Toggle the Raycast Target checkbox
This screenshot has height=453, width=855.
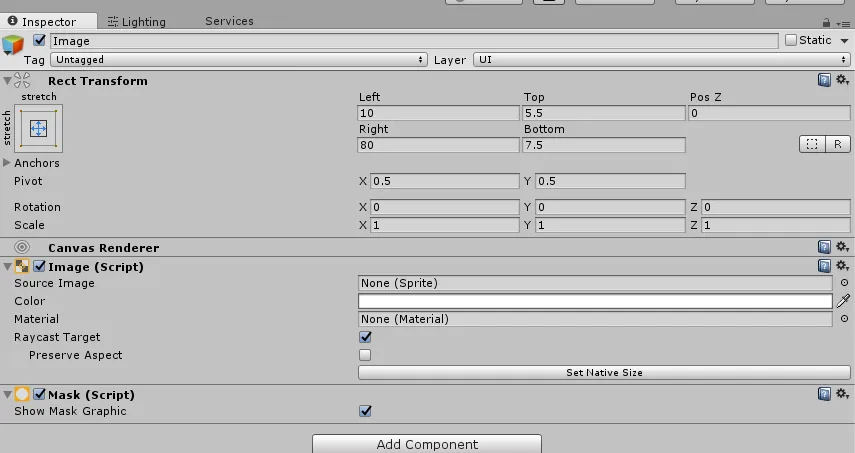[x=365, y=337]
